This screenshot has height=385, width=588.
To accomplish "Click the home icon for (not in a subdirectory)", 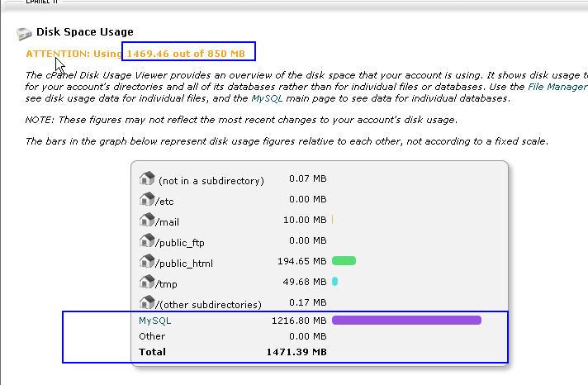I will click(x=147, y=179).
